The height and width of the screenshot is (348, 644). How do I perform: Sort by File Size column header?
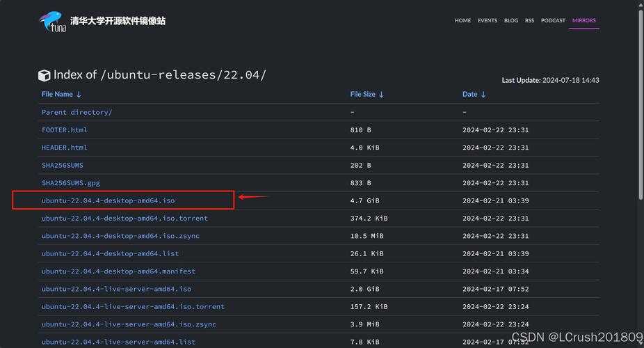[x=367, y=94]
